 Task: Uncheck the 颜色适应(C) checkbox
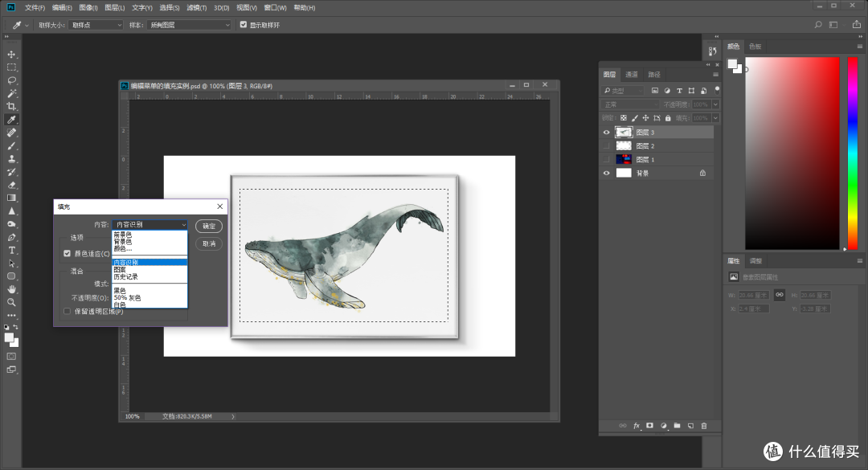click(x=67, y=253)
